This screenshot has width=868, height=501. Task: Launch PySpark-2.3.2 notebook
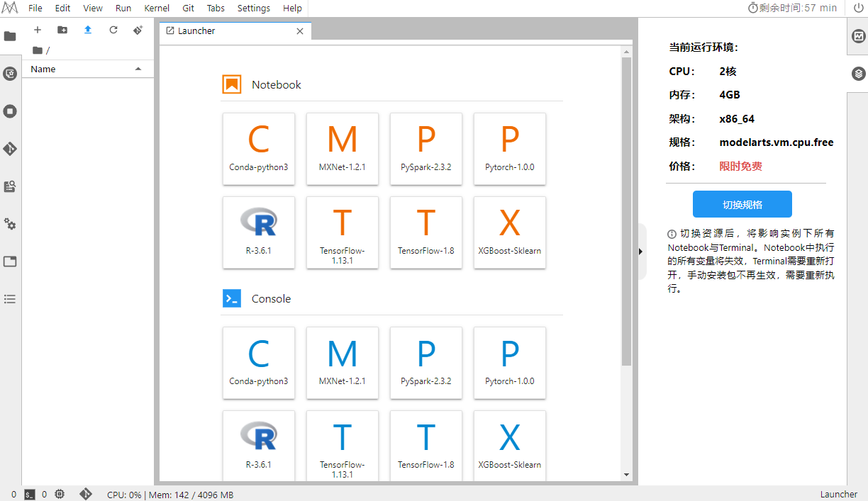[426, 149]
